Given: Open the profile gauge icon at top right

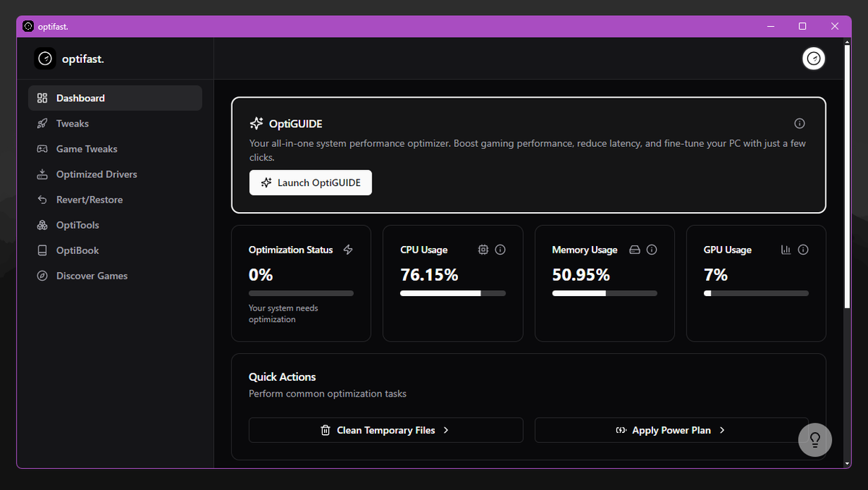Looking at the screenshot, I should click(x=814, y=59).
